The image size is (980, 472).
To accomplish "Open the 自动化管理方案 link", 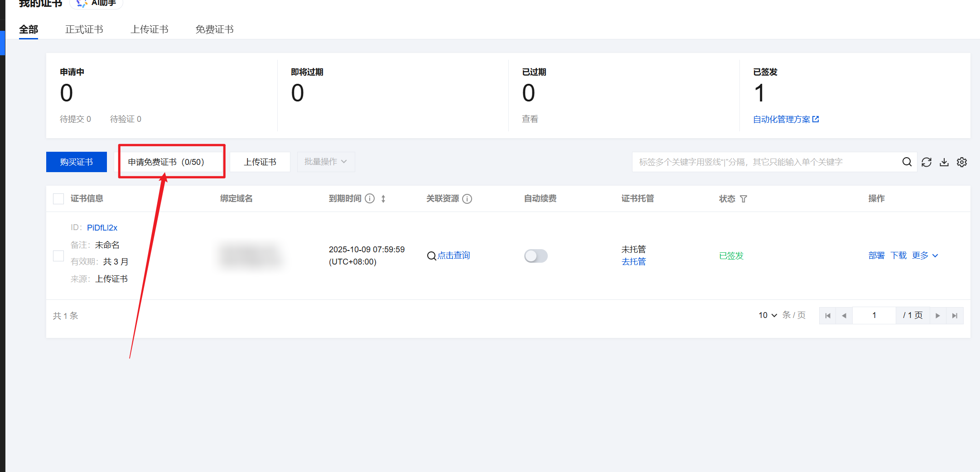I will pos(782,119).
